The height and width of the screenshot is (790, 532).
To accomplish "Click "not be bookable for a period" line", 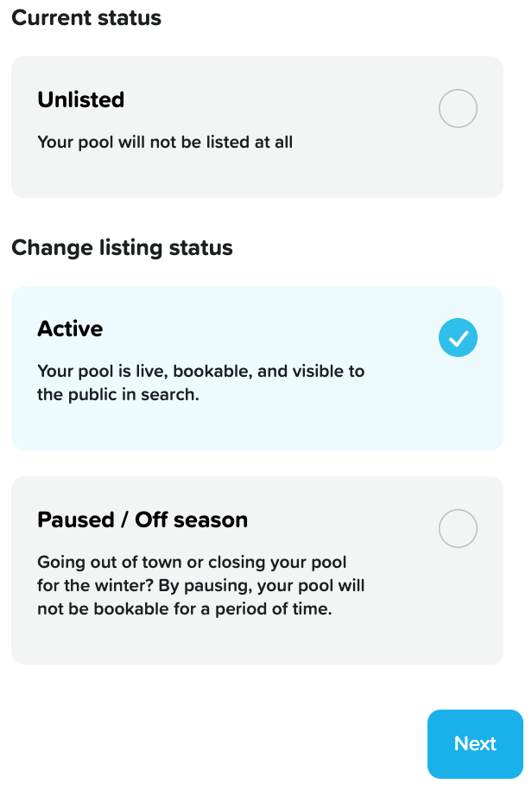I will [186, 608].
